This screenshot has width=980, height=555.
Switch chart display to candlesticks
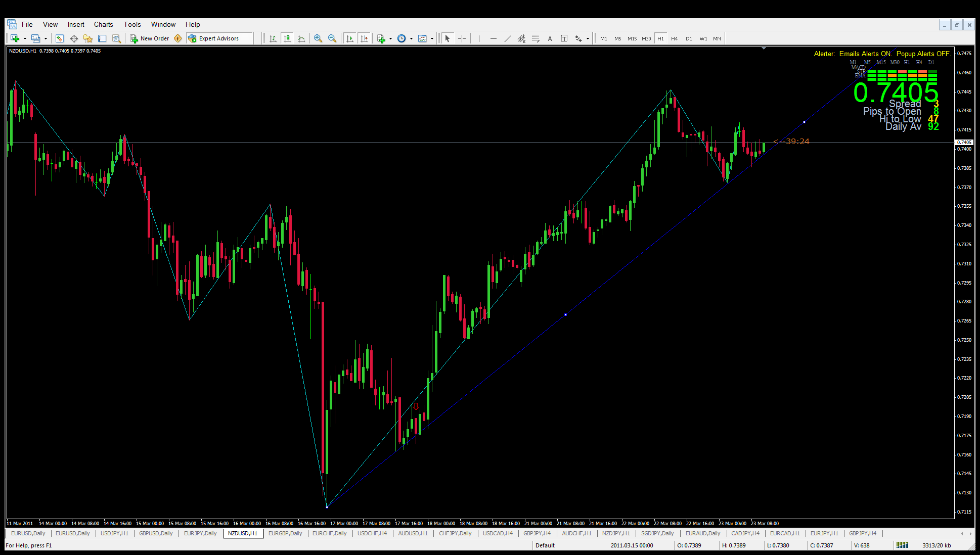coord(287,38)
